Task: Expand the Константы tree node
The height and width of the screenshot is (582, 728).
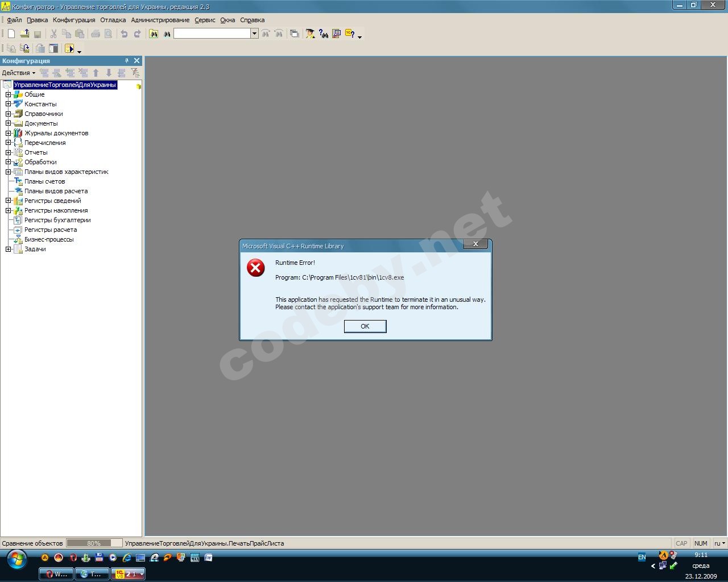Action: pos(9,104)
